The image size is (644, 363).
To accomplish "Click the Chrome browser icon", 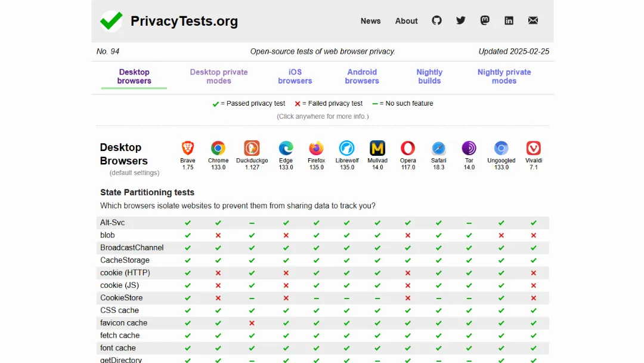I will pyautogui.click(x=218, y=148).
